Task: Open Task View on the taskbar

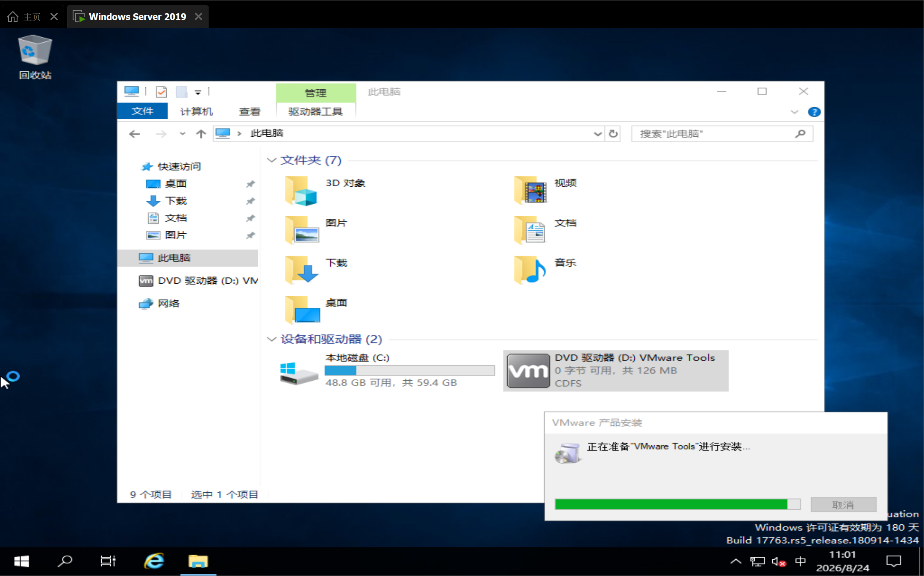Action: (108, 561)
